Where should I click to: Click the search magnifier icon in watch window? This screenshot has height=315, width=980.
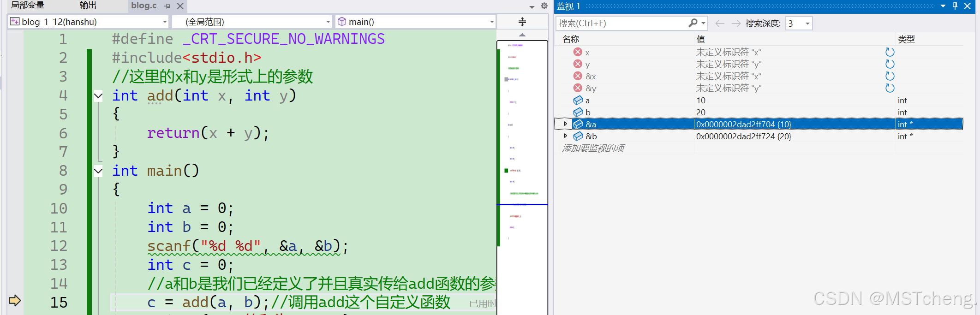tap(693, 23)
